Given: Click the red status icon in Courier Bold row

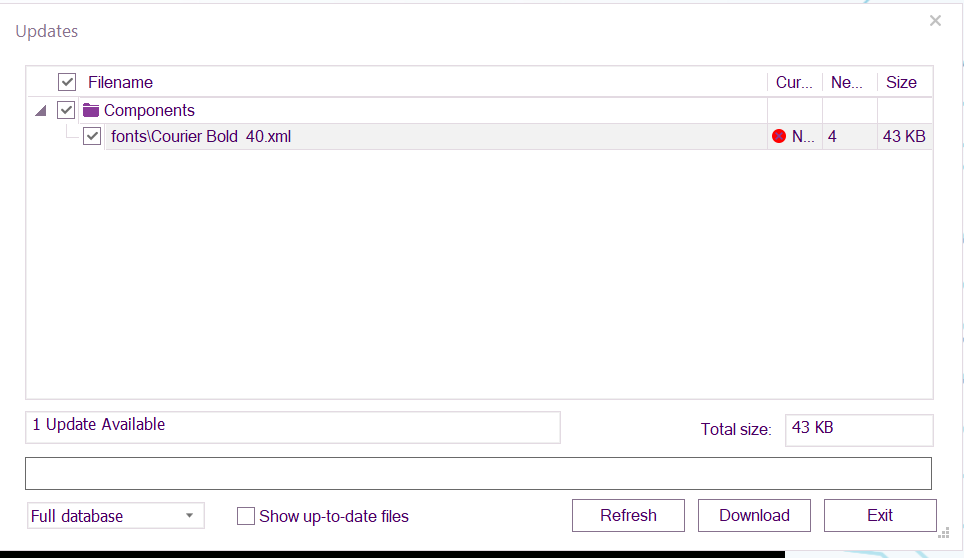Looking at the screenshot, I should (x=779, y=137).
